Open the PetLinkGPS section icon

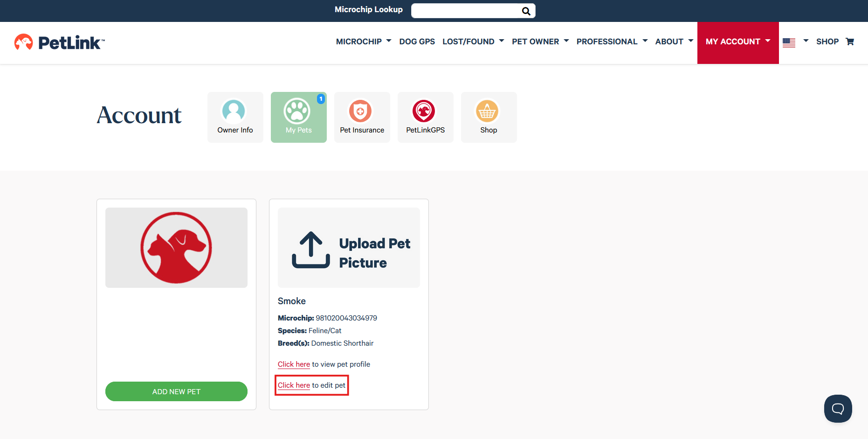[424, 111]
